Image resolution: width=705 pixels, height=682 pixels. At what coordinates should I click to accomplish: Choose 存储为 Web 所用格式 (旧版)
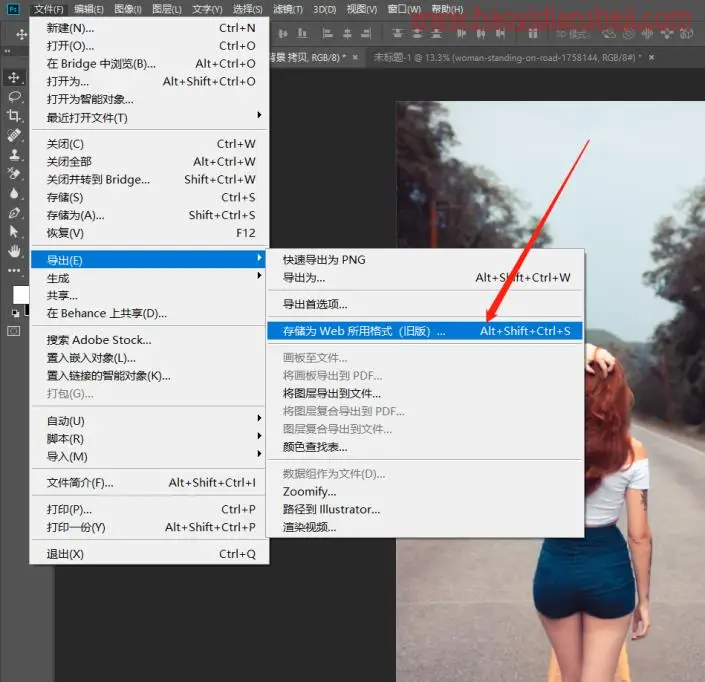click(x=425, y=331)
